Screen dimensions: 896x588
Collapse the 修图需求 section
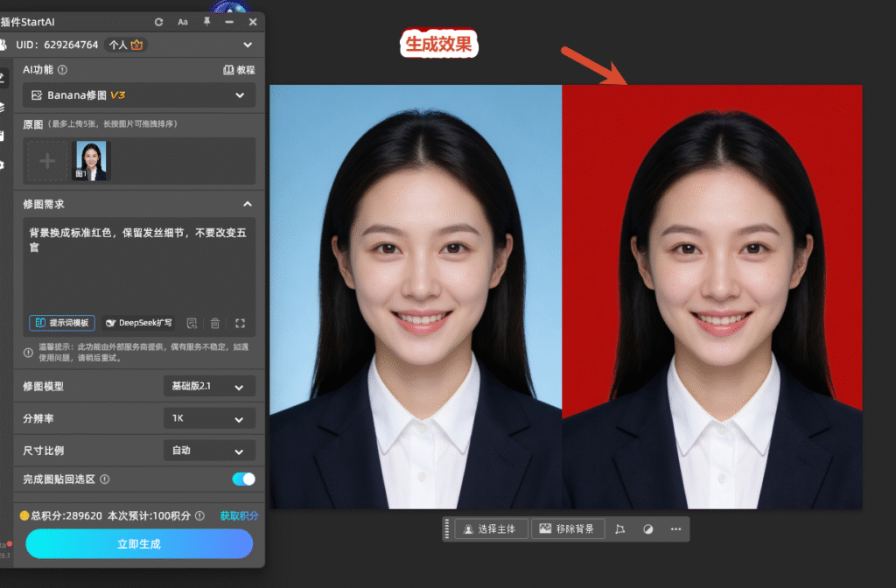[x=248, y=204]
